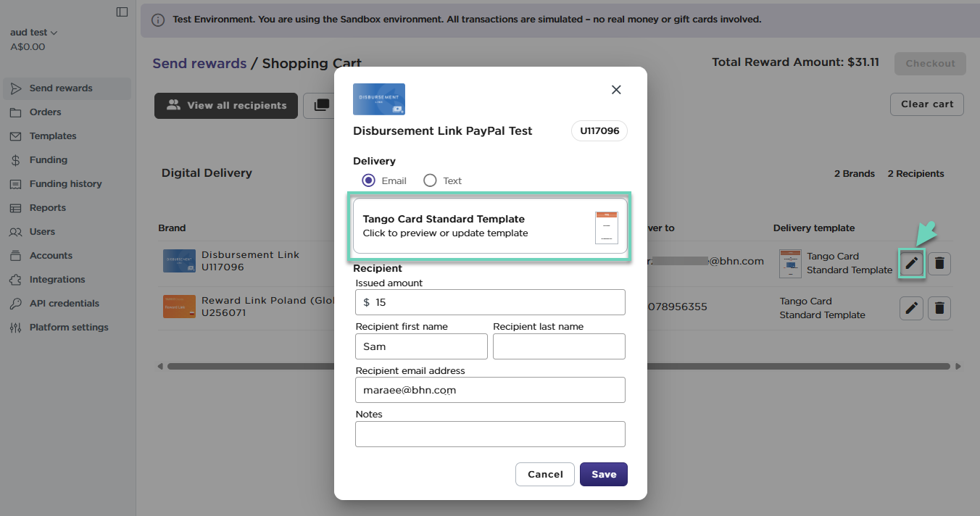Open Orders in the sidebar
The height and width of the screenshot is (516, 980).
(x=45, y=112)
